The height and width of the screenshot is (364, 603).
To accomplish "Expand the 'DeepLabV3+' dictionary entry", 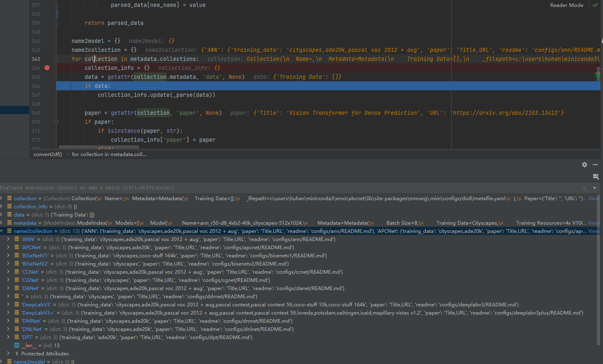I will [x=9, y=313].
